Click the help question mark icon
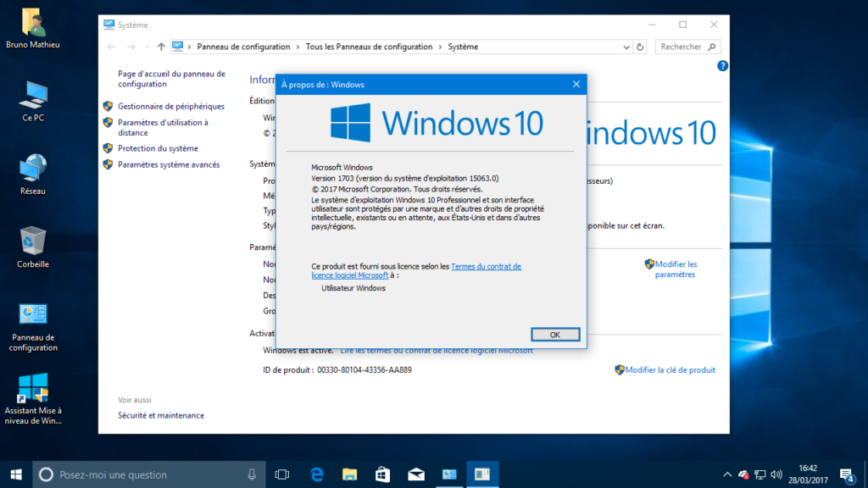The height and width of the screenshot is (488, 868). pyautogui.click(x=722, y=66)
